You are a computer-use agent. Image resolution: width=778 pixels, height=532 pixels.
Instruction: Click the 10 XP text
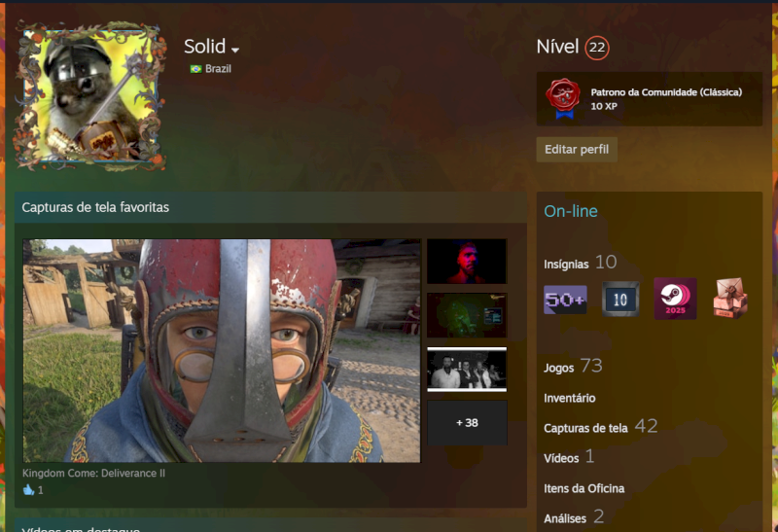[604, 106]
